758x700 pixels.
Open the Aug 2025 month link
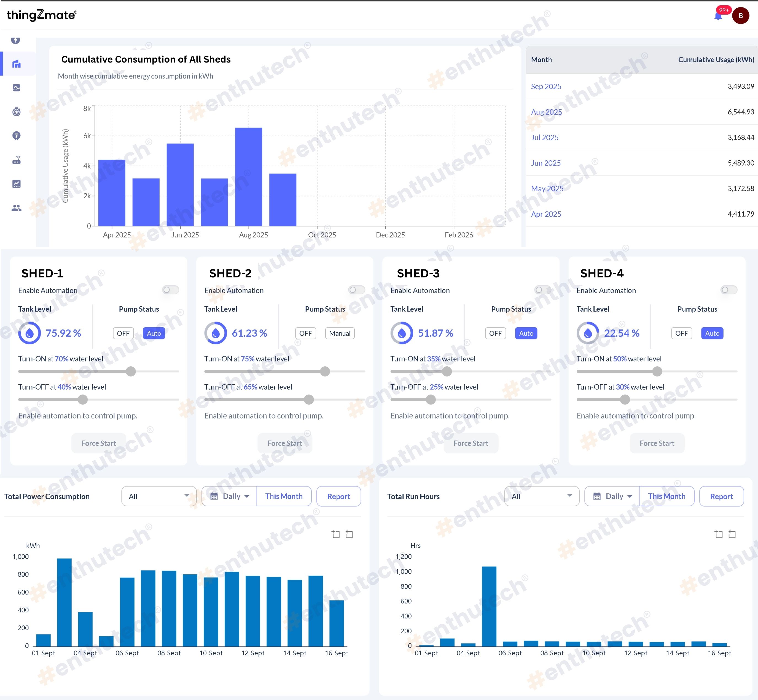click(546, 112)
